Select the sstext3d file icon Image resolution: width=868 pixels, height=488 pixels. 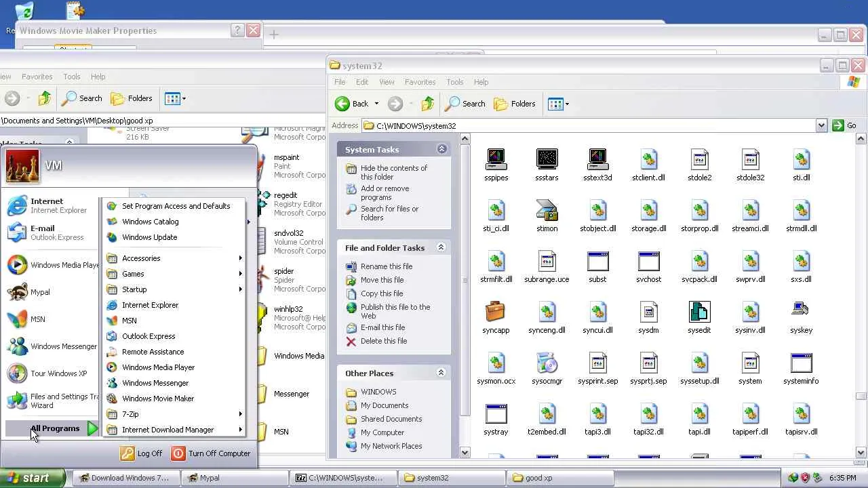(597, 165)
